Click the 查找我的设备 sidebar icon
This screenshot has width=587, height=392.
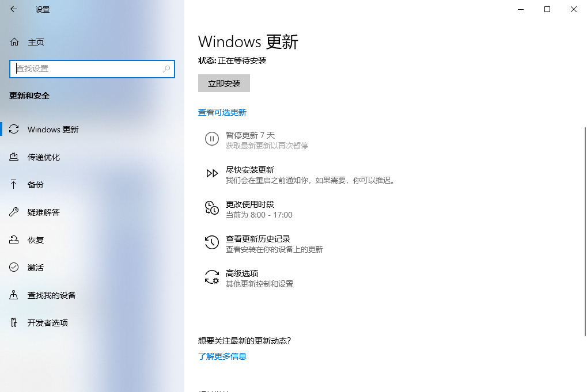tap(14, 295)
